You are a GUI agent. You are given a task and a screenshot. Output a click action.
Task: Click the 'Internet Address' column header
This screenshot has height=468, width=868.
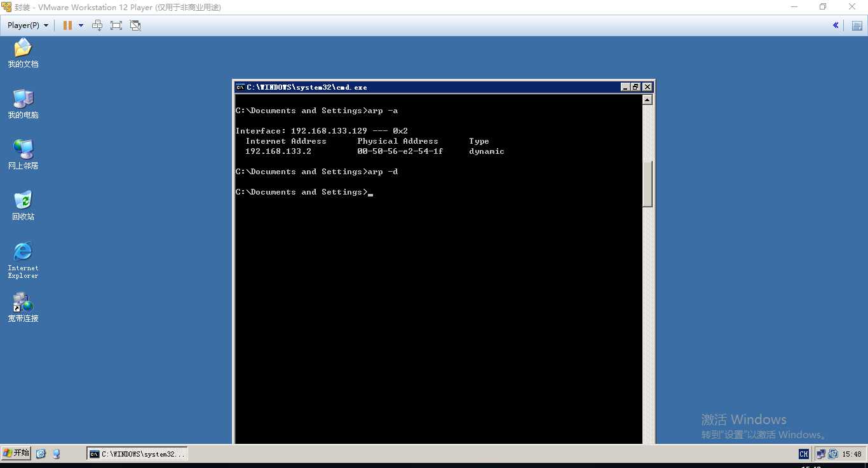click(x=286, y=141)
